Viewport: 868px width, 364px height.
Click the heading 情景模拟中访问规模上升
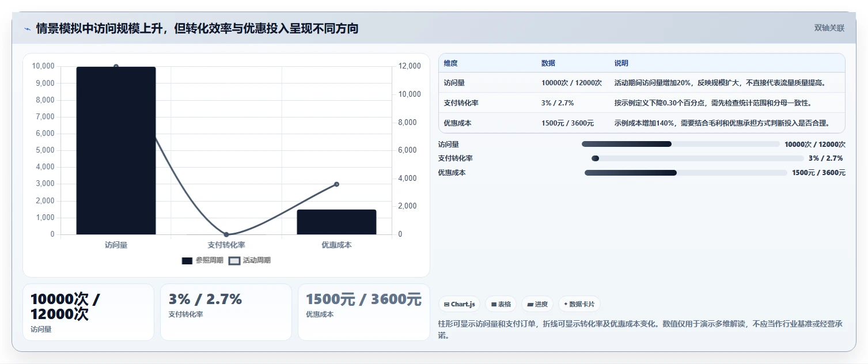pos(197,28)
